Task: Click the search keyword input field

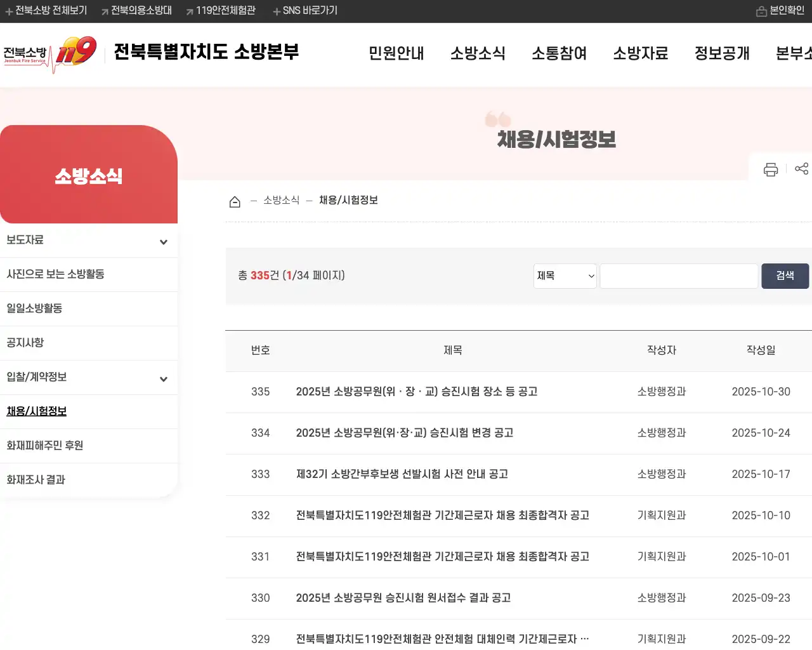Action: pyautogui.click(x=678, y=275)
